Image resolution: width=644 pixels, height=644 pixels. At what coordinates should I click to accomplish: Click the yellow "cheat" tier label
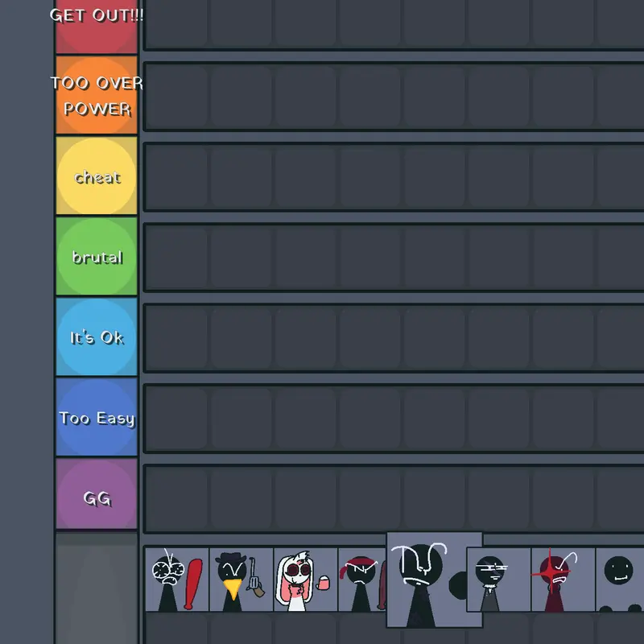click(97, 175)
